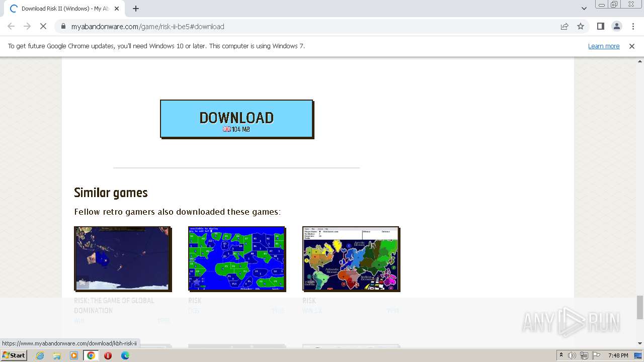Screen dimensions: 644x362
Task: Open the volume speaker tray icon
Action: [572, 355]
